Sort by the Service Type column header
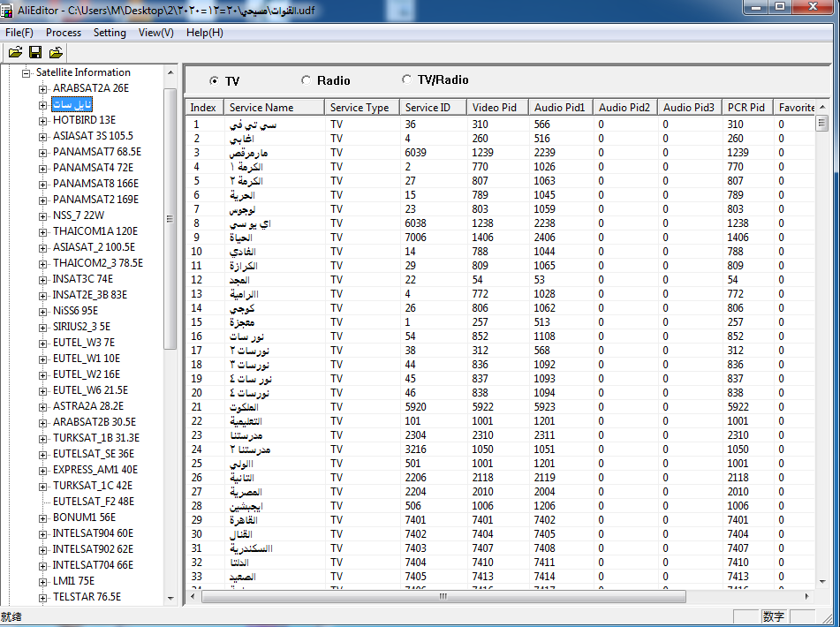Image resolution: width=840 pixels, height=627 pixels. coord(362,107)
